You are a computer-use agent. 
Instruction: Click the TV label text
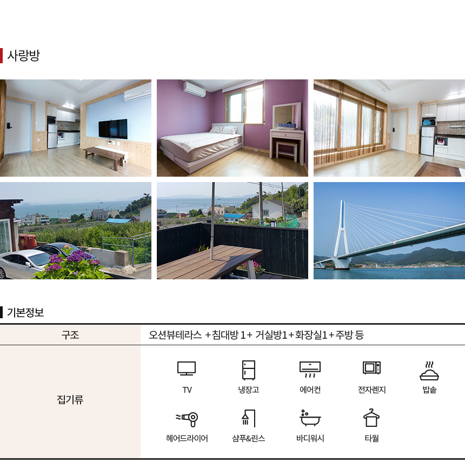(187, 390)
